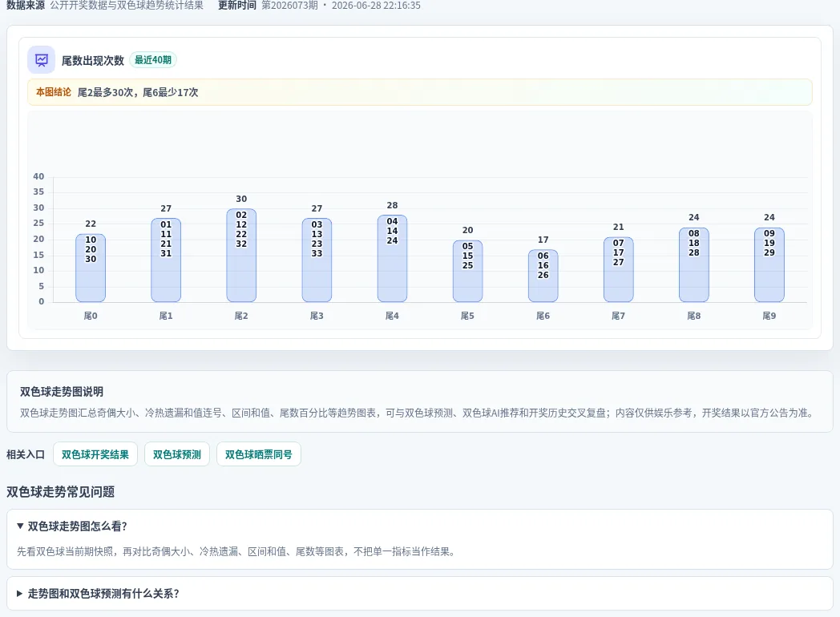
Task: Click the 尾1 bar showing 27
Action: 166,260
